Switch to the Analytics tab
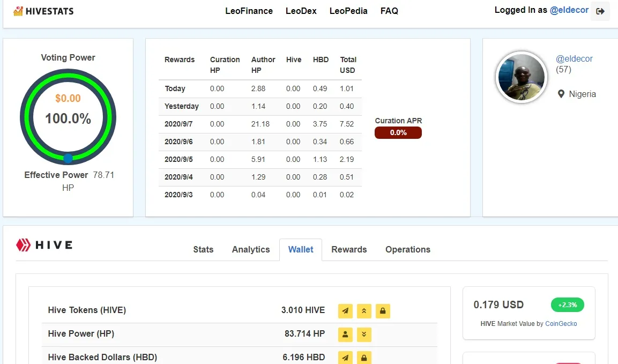Viewport: 618px width, 364px height. tap(251, 250)
